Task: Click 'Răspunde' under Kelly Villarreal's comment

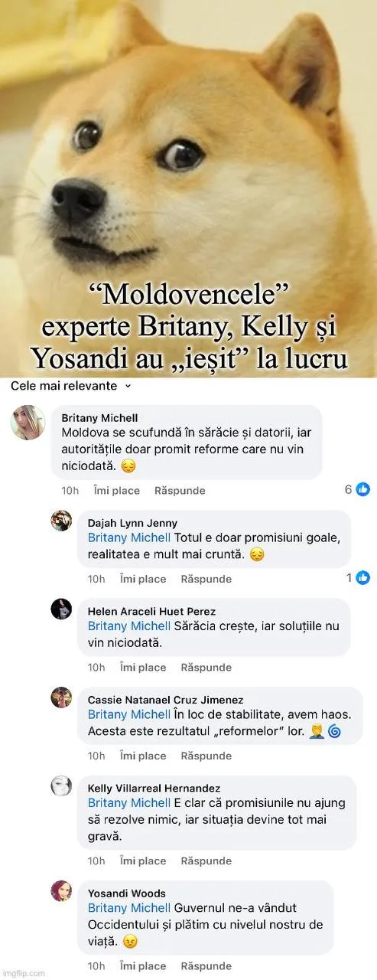Action: tap(206, 861)
